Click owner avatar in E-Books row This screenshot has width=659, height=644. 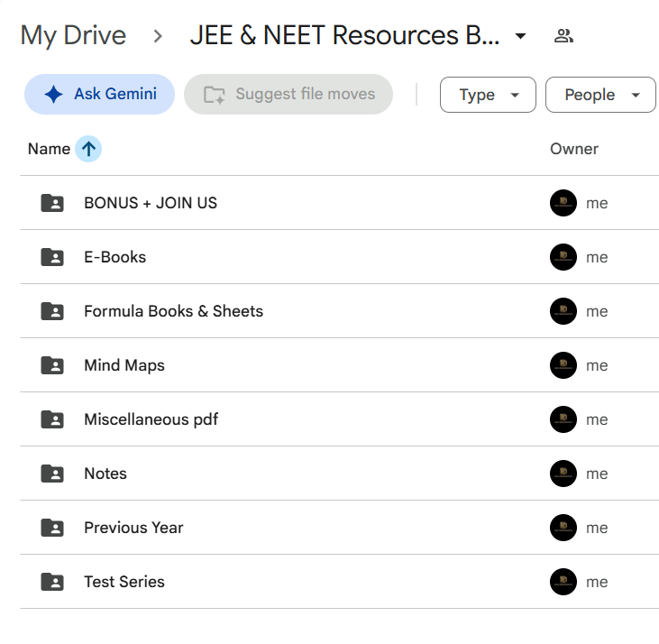563,257
